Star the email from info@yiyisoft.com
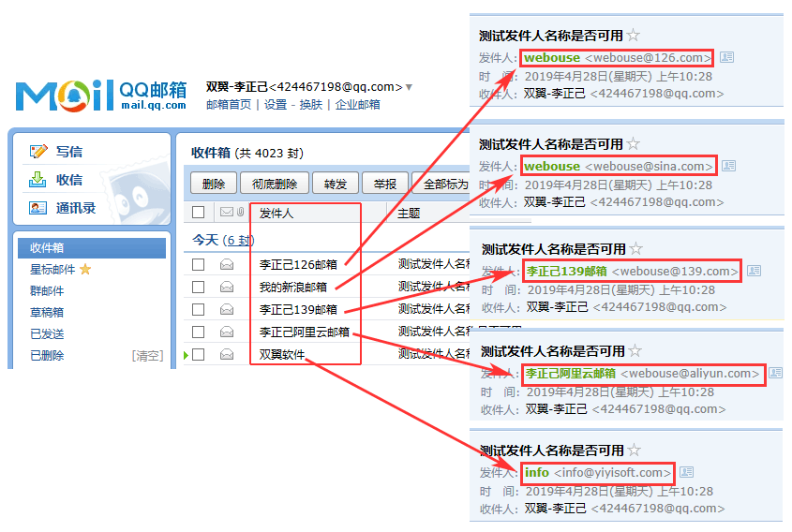Viewport: 792px width, 532px height. pyautogui.click(x=635, y=451)
